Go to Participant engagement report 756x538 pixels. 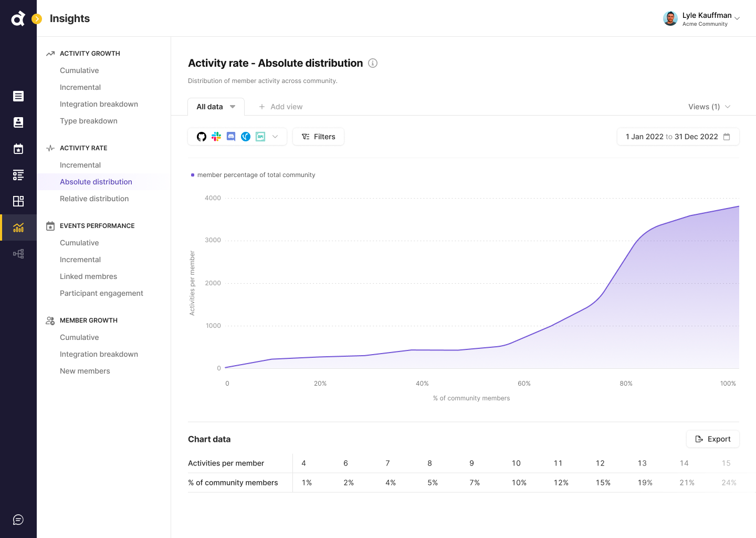pos(101,293)
